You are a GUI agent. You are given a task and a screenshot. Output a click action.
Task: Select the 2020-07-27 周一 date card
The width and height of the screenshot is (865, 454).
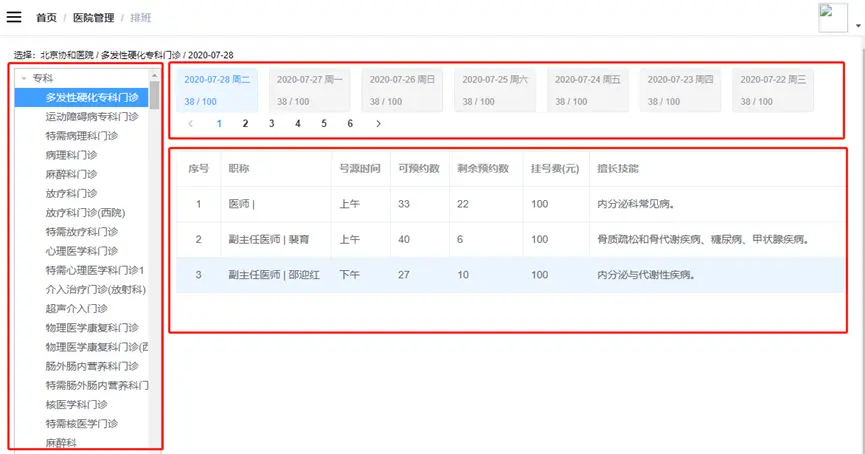pyautogui.click(x=309, y=90)
